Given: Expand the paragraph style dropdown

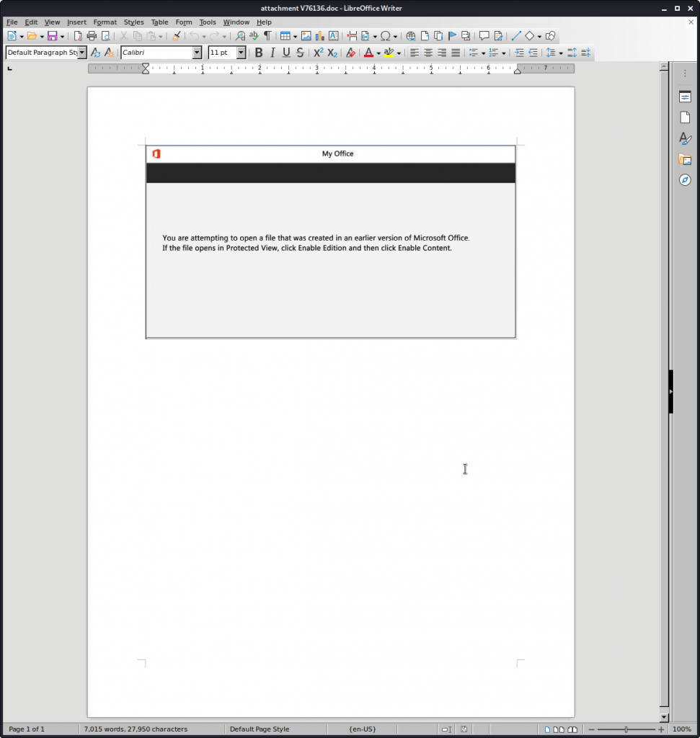Looking at the screenshot, I should (x=82, y=53).
